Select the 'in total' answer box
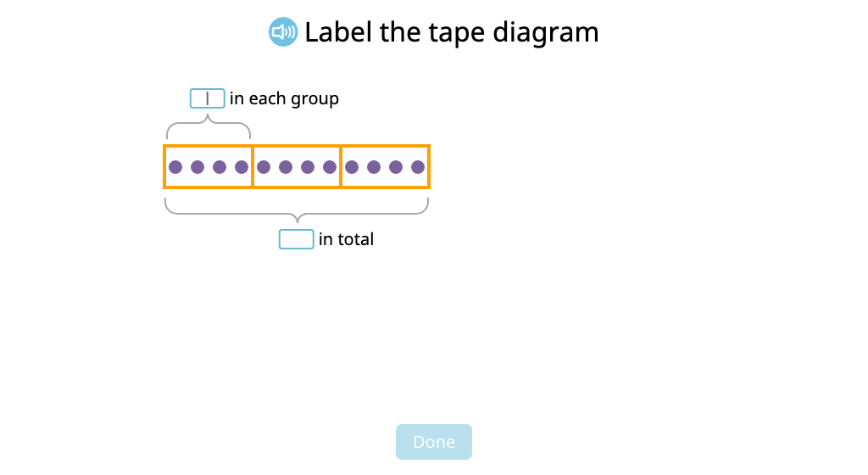 pyautogui.click(x=296, y=239)
